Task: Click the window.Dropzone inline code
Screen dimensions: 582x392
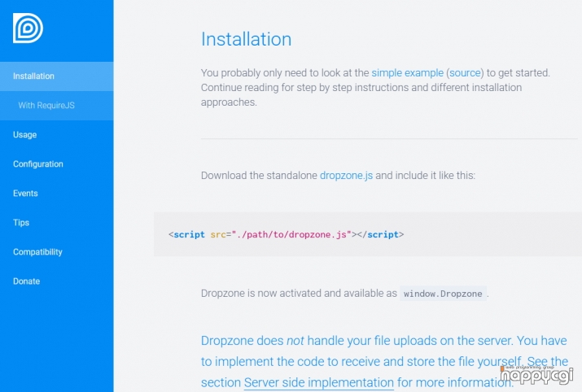Action: [x=443, y=294]
